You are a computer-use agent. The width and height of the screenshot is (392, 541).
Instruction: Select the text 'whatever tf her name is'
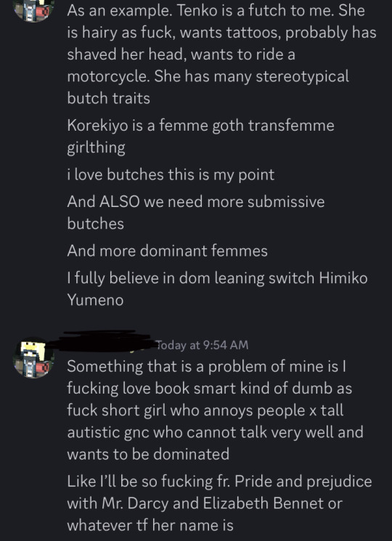150,526
